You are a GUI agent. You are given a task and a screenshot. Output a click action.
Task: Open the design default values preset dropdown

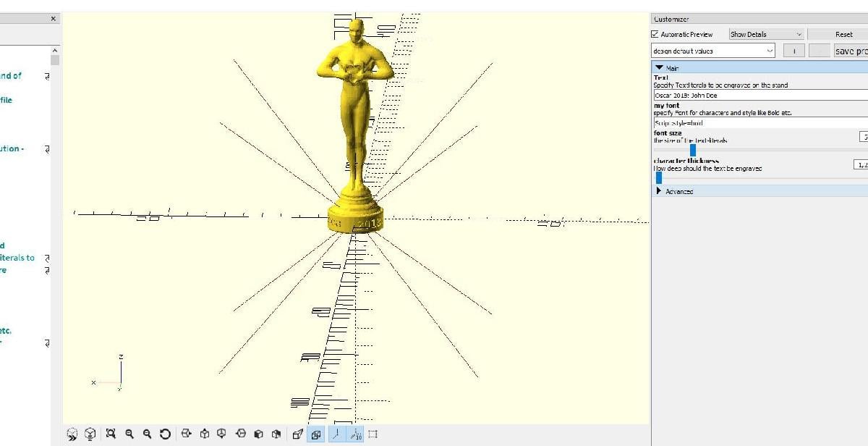(x=713, y=51)
